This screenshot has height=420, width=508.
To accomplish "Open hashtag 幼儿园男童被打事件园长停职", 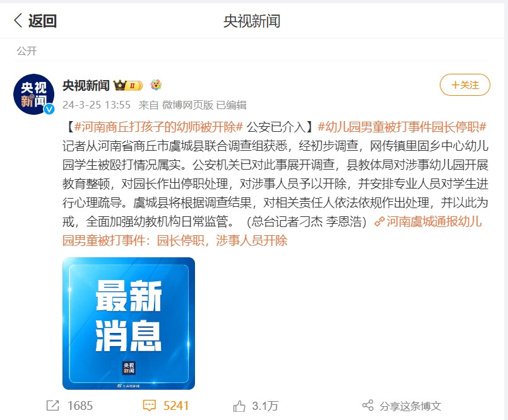I will [402, 127].
